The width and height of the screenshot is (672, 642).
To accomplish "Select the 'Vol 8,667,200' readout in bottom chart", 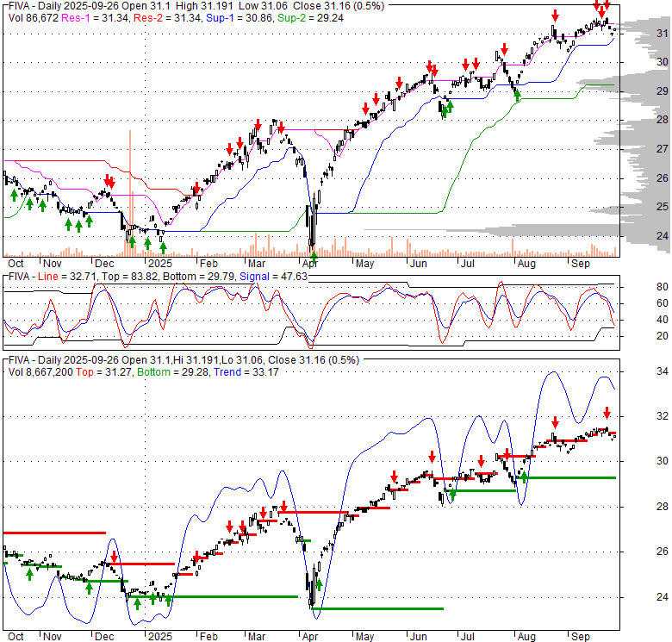I will pos(40,372).
